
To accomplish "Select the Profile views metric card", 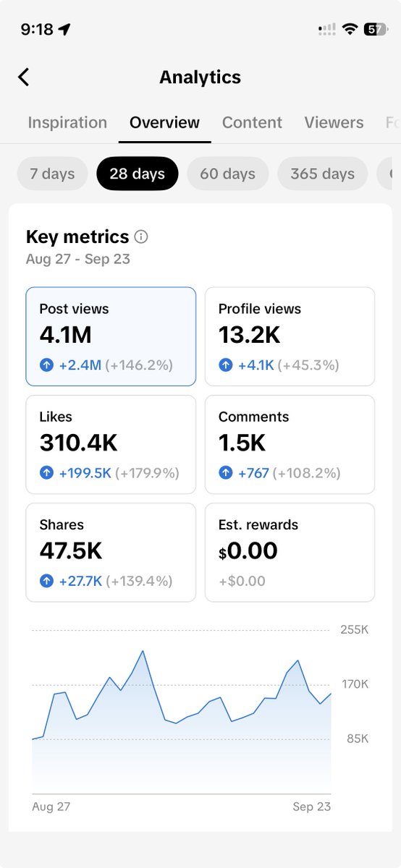I will (290, 336).
